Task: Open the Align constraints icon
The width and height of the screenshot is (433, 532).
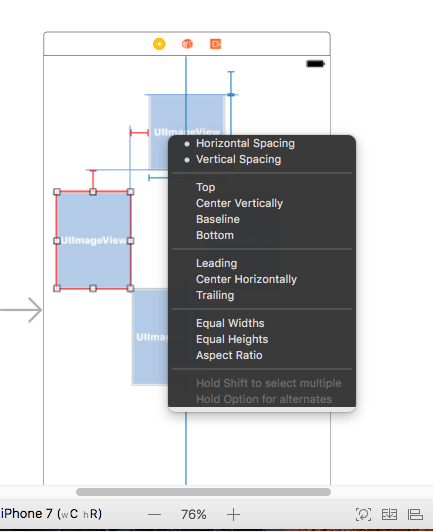Action: click(x=415, y=514)
